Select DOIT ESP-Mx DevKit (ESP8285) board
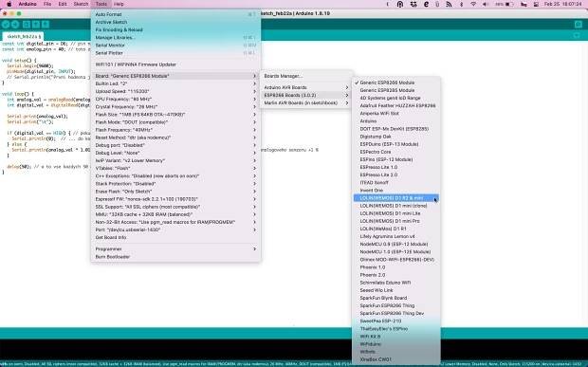Image resolution: width=588 pixels, height=367 pixels. coord(396,129)
